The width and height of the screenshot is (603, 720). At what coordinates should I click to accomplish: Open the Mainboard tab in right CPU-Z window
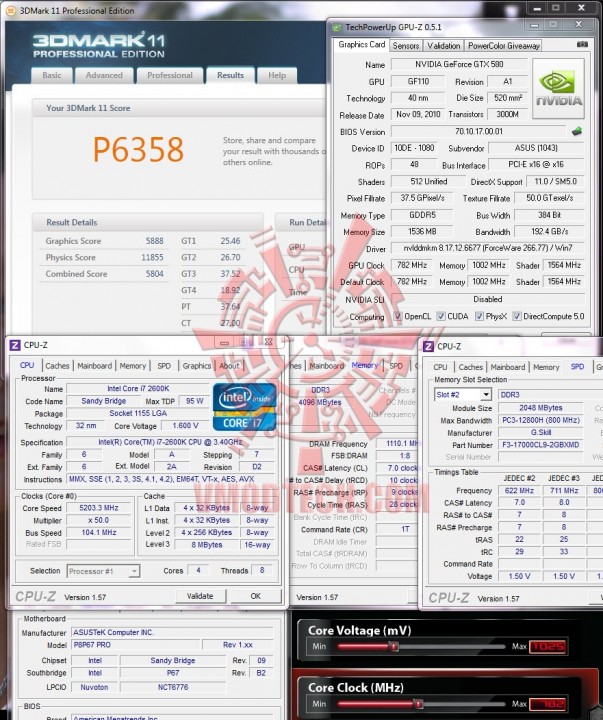point(508,367)
